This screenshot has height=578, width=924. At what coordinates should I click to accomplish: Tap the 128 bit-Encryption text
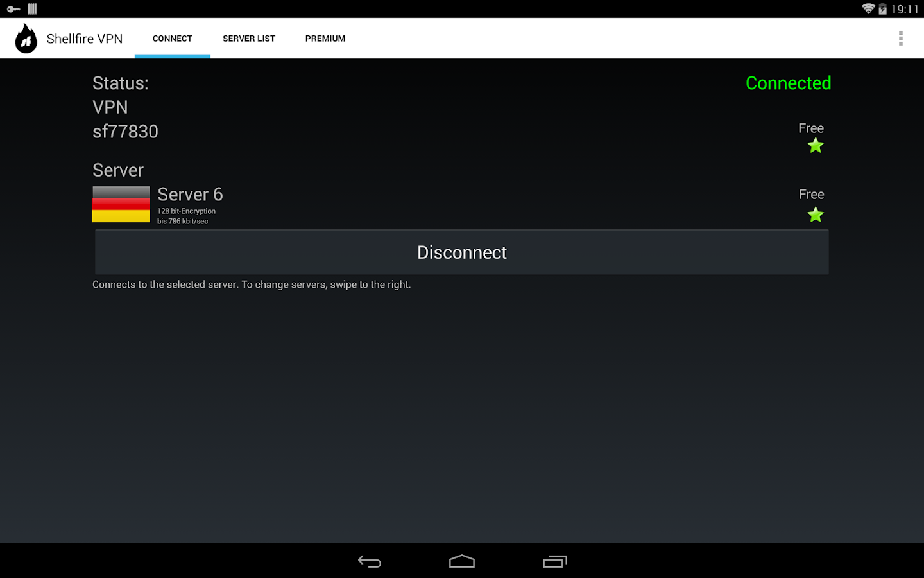[187, 211]
